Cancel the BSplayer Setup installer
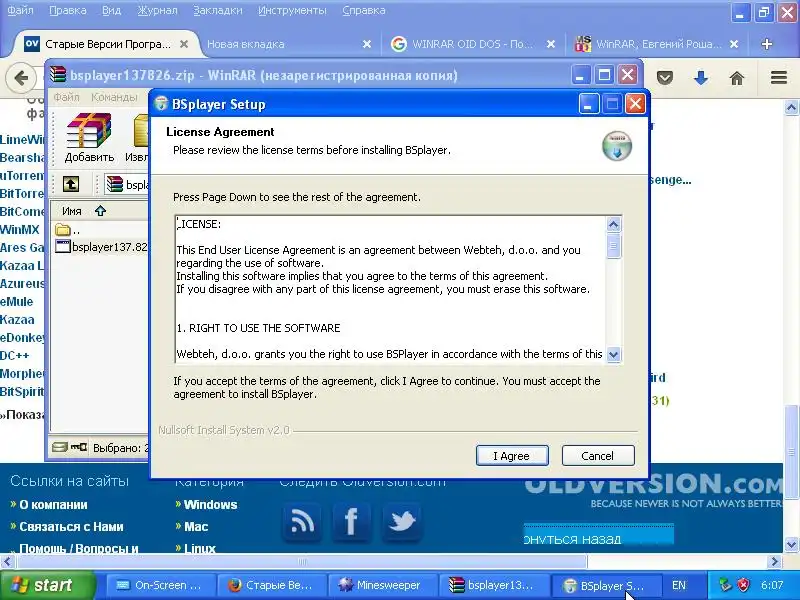 point(598,456)
